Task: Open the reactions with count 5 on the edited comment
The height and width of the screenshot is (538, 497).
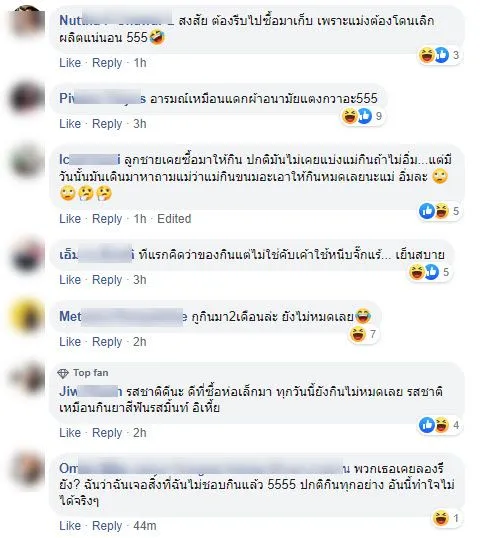Action: click(x=439, y=211)
